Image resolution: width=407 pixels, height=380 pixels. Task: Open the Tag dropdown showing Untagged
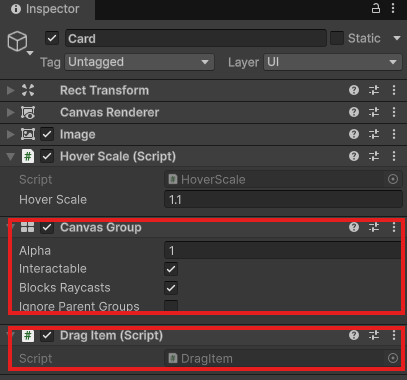point(139,62)
